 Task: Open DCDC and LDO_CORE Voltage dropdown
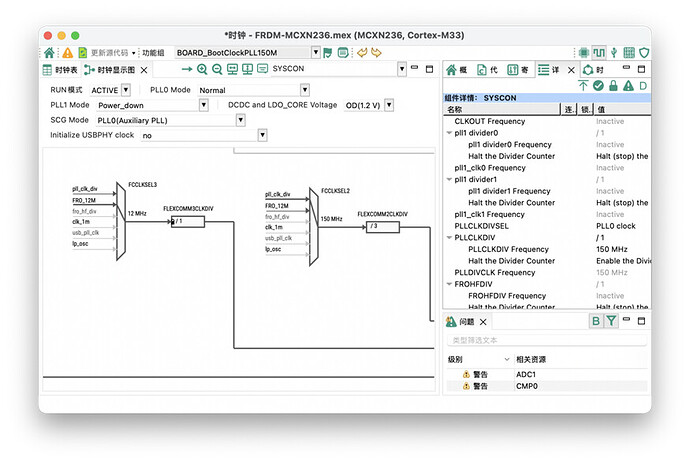tap(389, 105)
